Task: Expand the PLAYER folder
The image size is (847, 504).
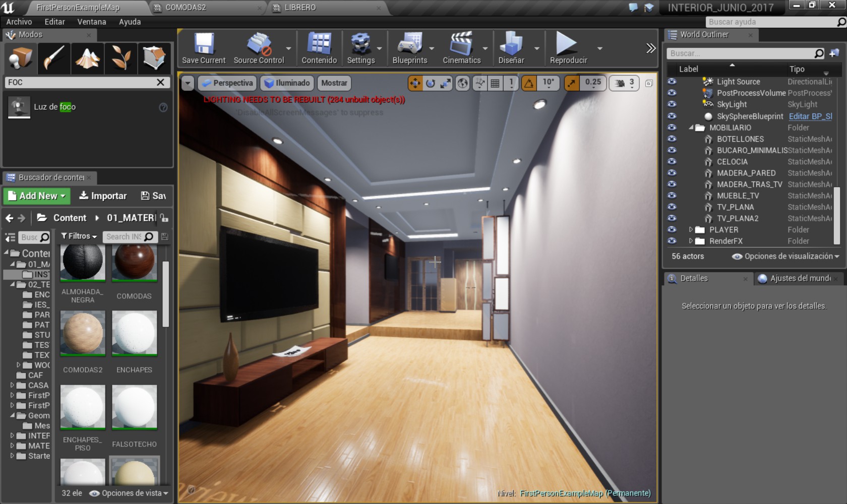Action: [x=691, y=229]
